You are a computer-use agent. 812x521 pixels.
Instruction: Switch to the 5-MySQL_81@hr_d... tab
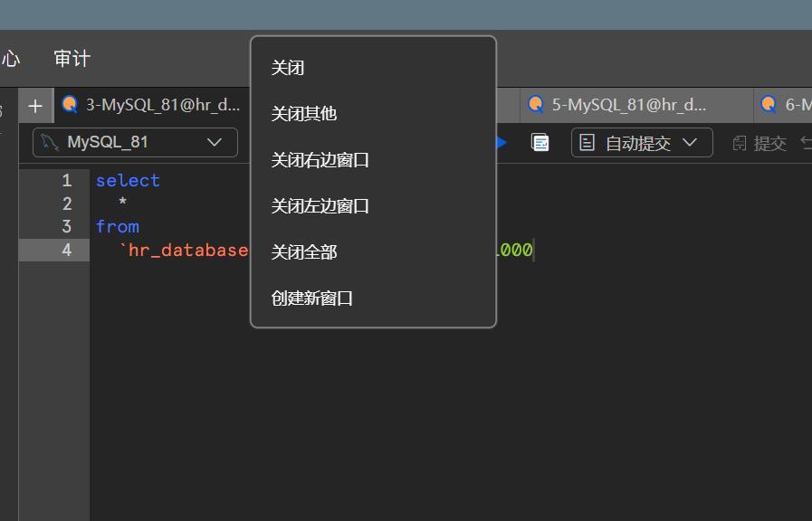tap(635, 105)
